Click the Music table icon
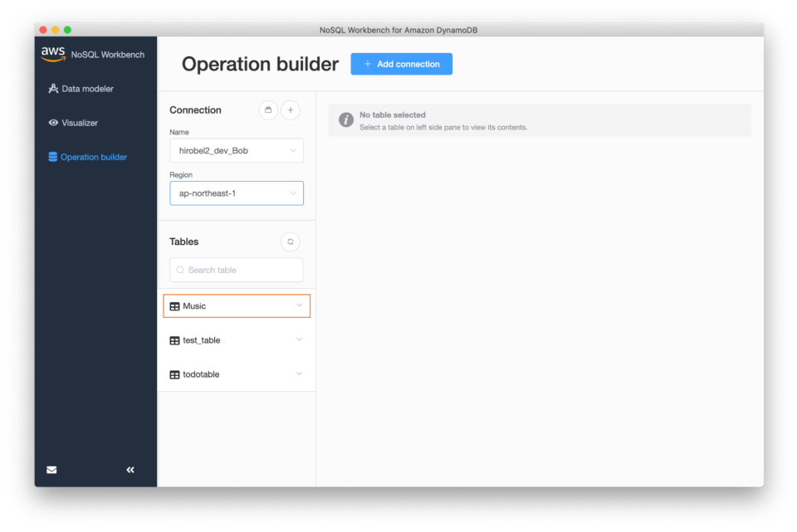 pos(174,305)
